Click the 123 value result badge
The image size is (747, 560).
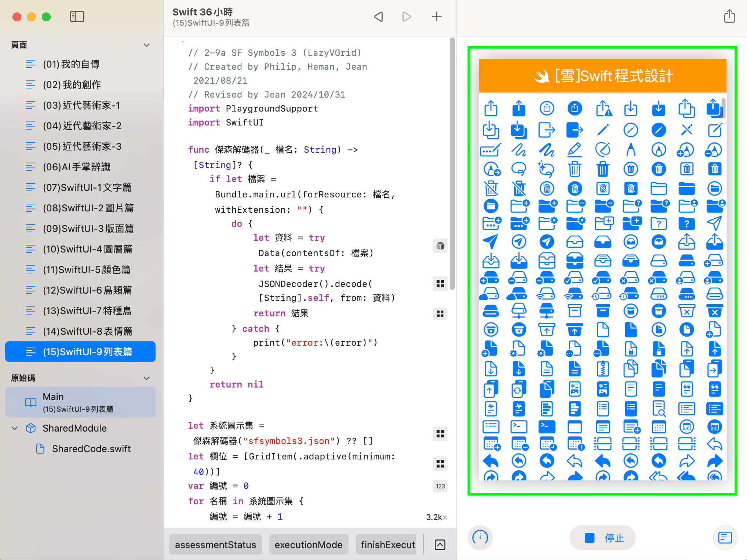coord(440,486)
